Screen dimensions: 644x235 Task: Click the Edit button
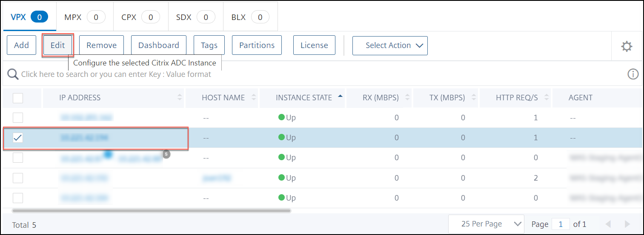[58, 45]
